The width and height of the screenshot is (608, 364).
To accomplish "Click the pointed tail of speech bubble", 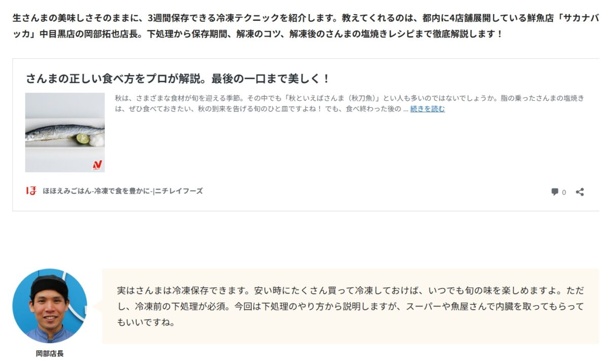I will 98,306.
